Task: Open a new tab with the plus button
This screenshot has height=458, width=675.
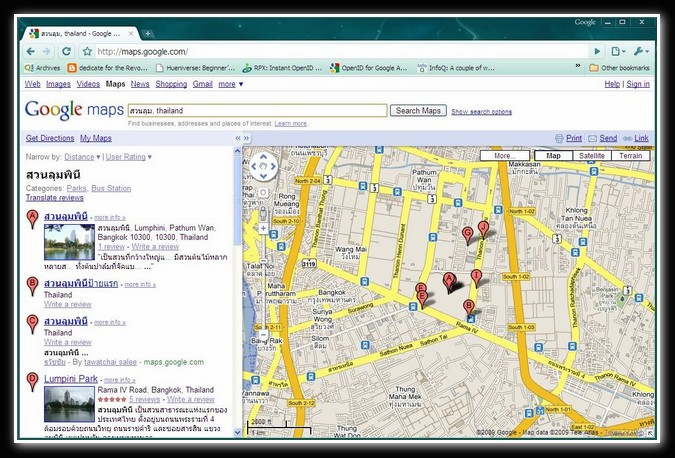Action: (147, 33)
